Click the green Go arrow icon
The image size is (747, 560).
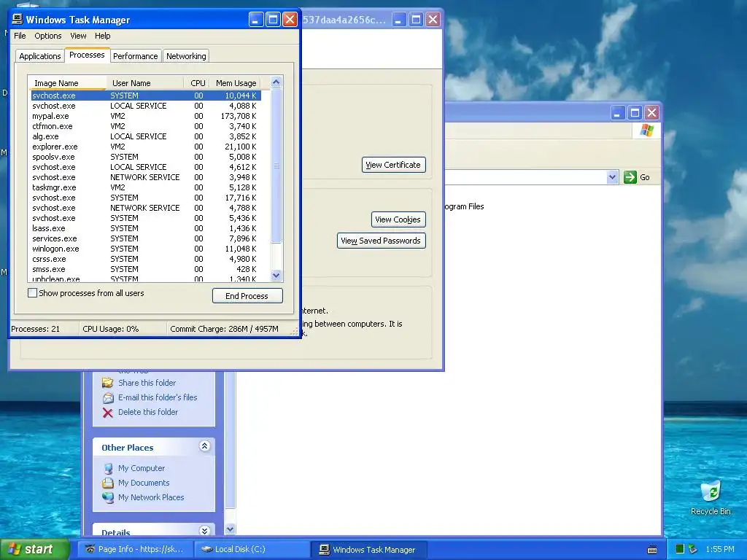point(630,177)
